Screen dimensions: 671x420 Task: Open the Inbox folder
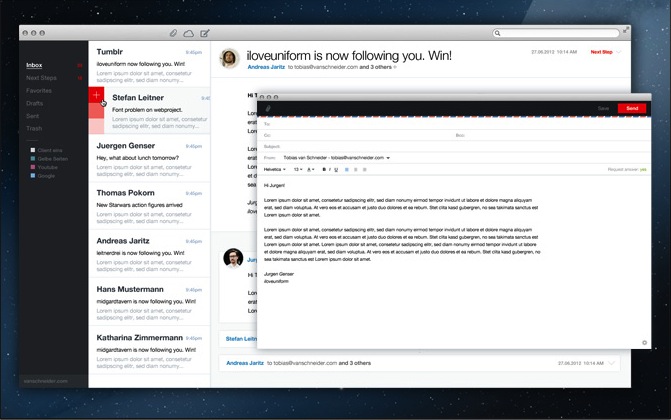tap(34, 65)
